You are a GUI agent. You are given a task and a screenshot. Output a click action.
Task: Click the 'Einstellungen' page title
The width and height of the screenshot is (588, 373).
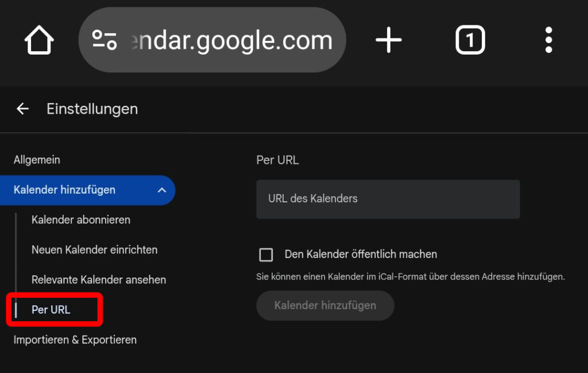[92, 109]
